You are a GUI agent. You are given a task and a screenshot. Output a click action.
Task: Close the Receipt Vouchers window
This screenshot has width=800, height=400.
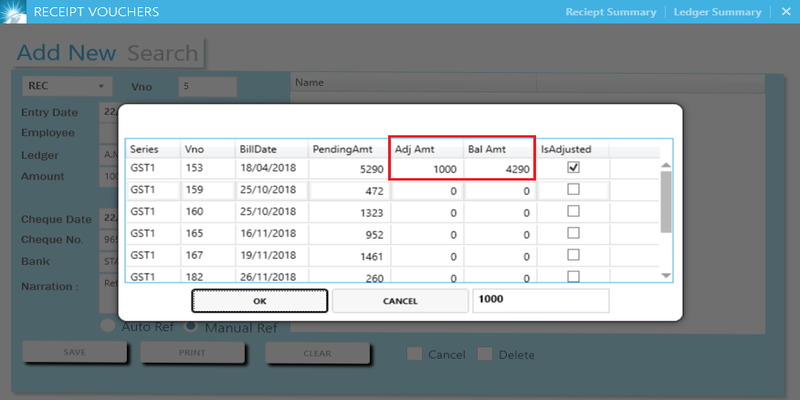click(786, 12)
